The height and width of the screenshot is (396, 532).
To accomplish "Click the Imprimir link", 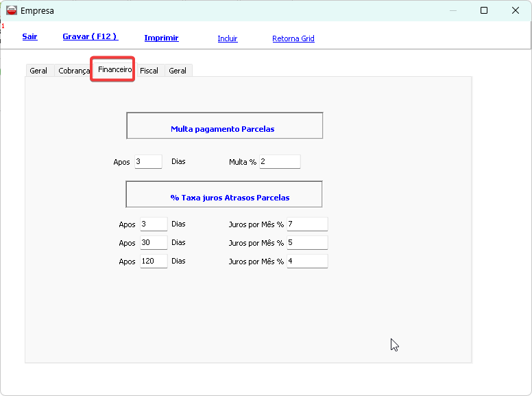I will pyautogui.click(x=161, y=38).
